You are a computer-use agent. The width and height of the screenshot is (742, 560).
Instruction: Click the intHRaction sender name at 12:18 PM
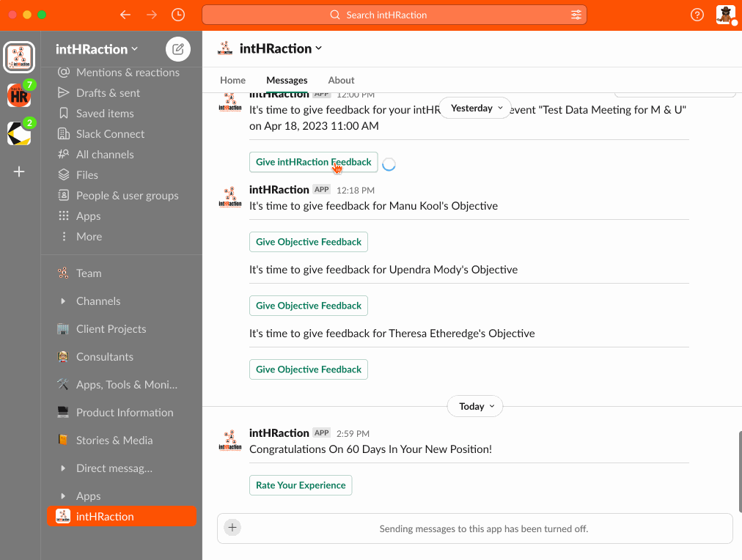pos(279,190)
